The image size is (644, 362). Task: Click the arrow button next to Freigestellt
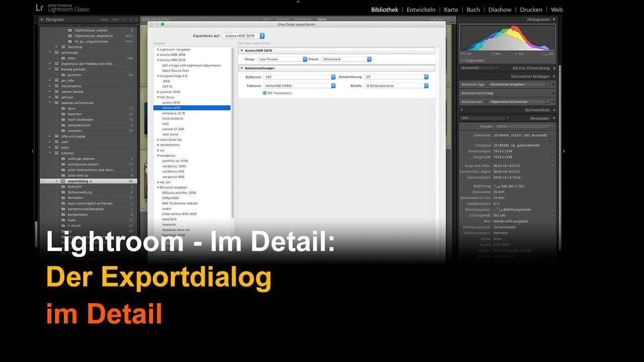(x=552, y=157)
